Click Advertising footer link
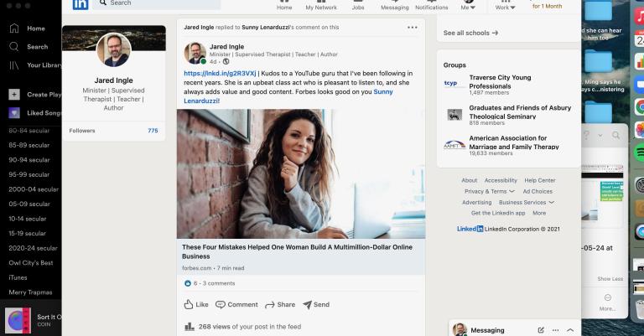Screen dimensions: 644x336 [x=476, y=202]
